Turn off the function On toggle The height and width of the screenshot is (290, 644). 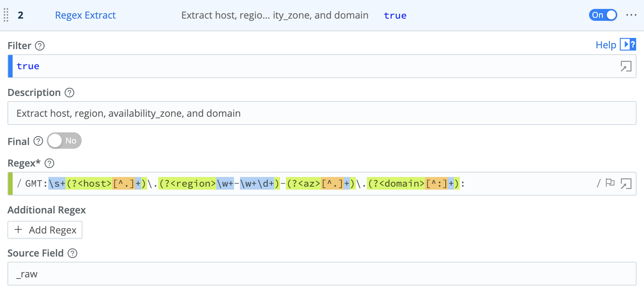coord(603,15)
